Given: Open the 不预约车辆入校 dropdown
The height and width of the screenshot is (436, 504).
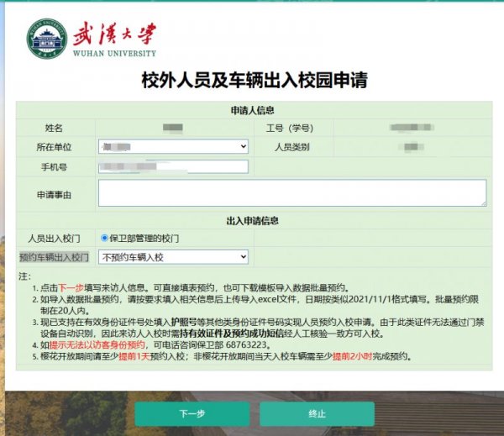Looking at the screenshot, I should 173,257.
